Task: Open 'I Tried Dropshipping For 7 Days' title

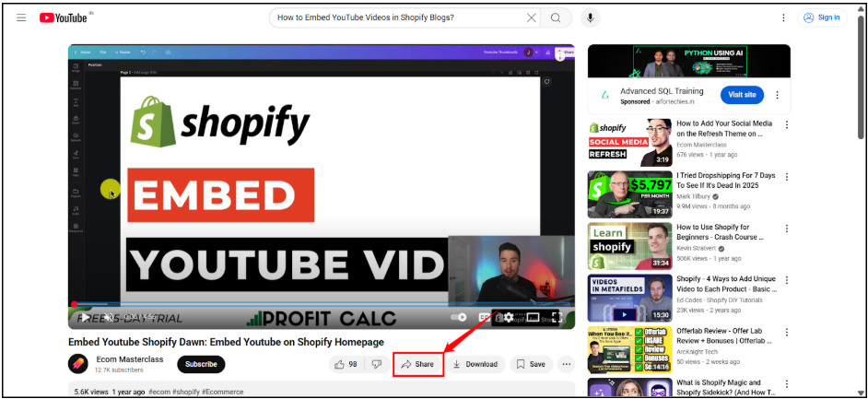Action: coord(726,181)
